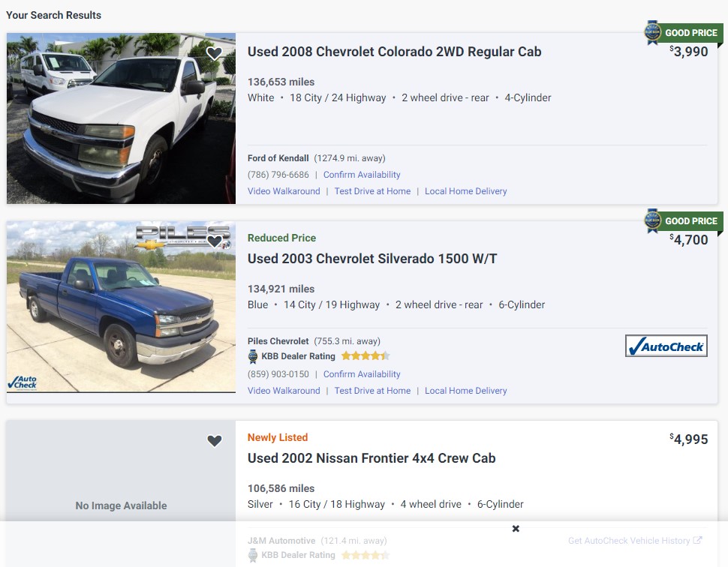Click the KBB Good Price badge on Silverado
This screenshot has width=728, height=567.
[x=683, y=220]
